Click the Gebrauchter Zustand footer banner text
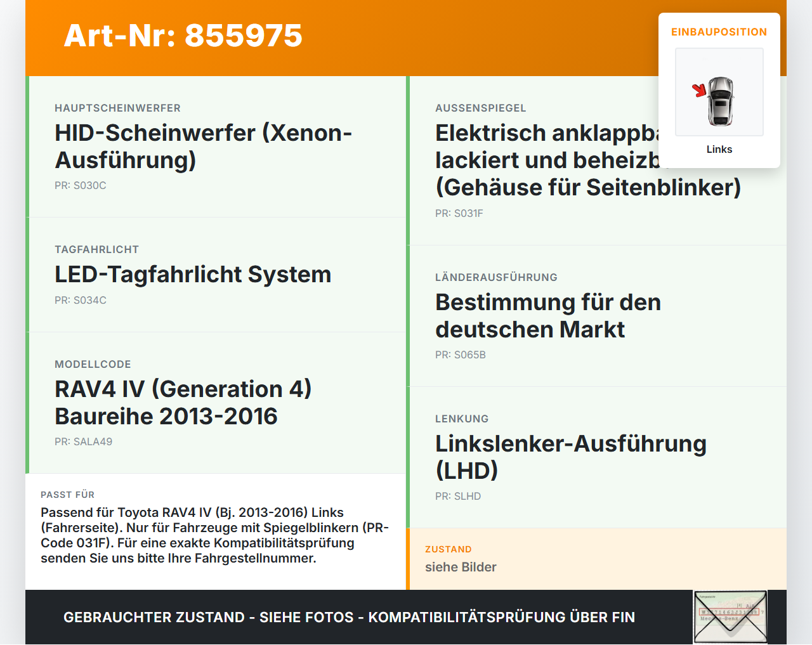This screenshot has height=645, width=812. [349, 617]
